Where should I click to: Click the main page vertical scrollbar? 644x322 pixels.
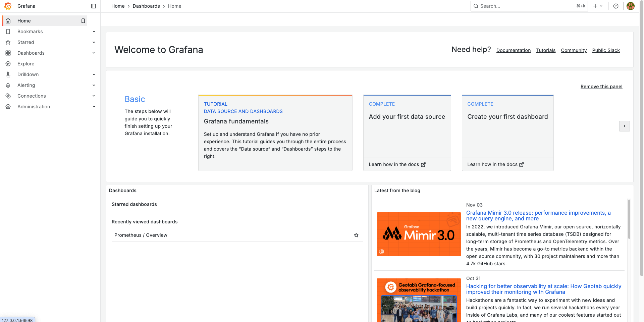[642, 138]
